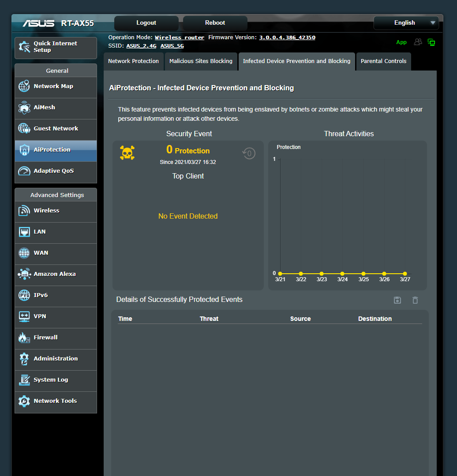Click the Wireless signal icon
Screen dimensions: 457x476
(24, 210)
